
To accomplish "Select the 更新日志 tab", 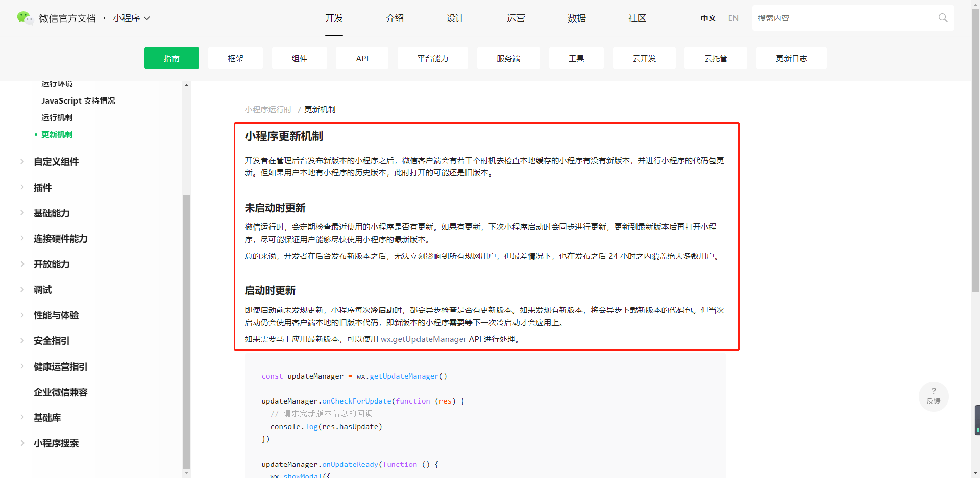I will (x=792, y=58).
